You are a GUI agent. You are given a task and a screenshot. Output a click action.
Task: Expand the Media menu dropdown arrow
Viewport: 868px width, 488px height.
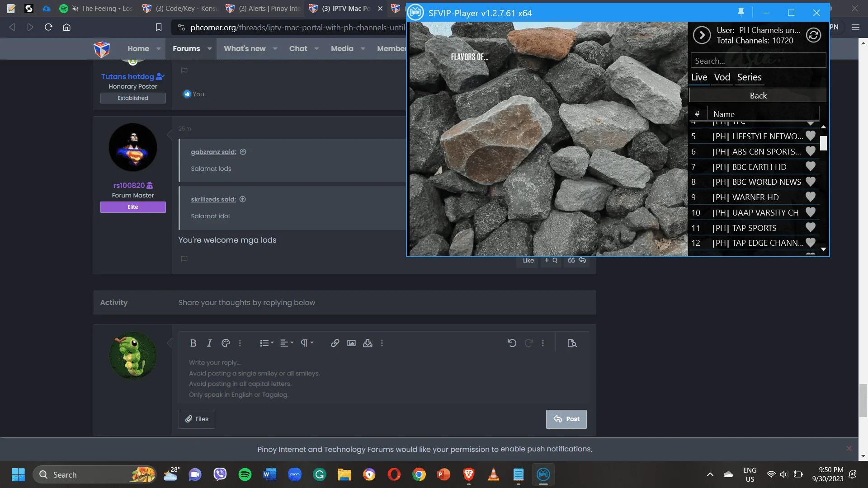(363, 49)
